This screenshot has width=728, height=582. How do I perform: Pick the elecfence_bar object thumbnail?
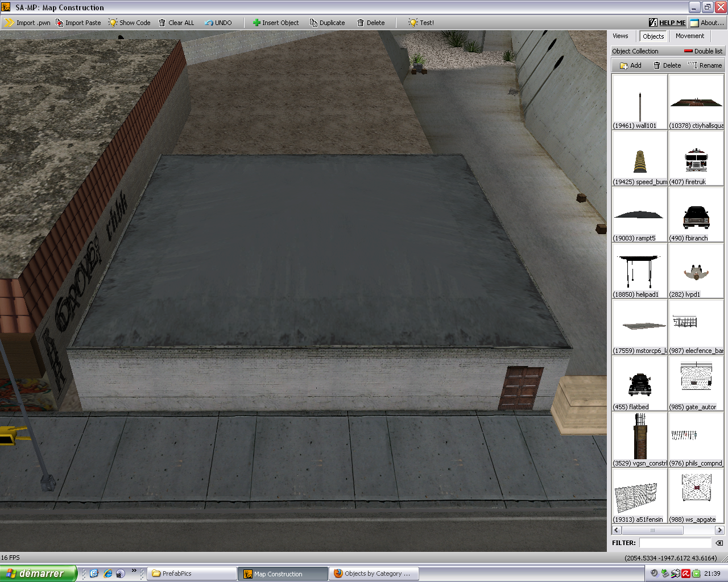point(696,327)
